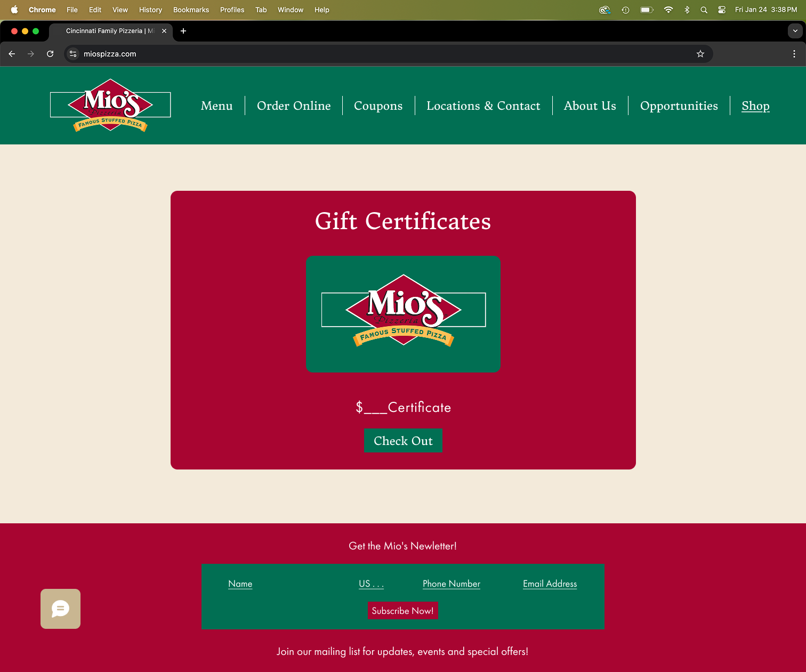The width and height of the screenshot is (806, 672).
Task: Open the Tab menu
Action: coord(261,10)
